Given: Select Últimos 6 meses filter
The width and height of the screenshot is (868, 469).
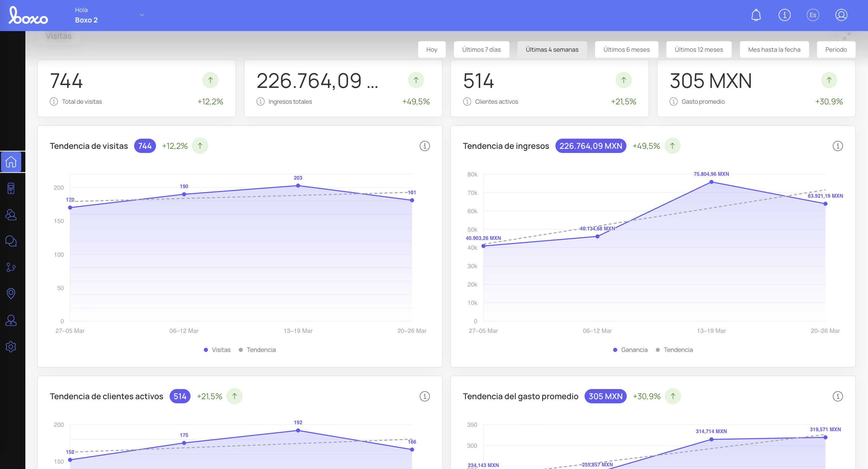Looking at the screenshot, I should click(x=626, y=50).
